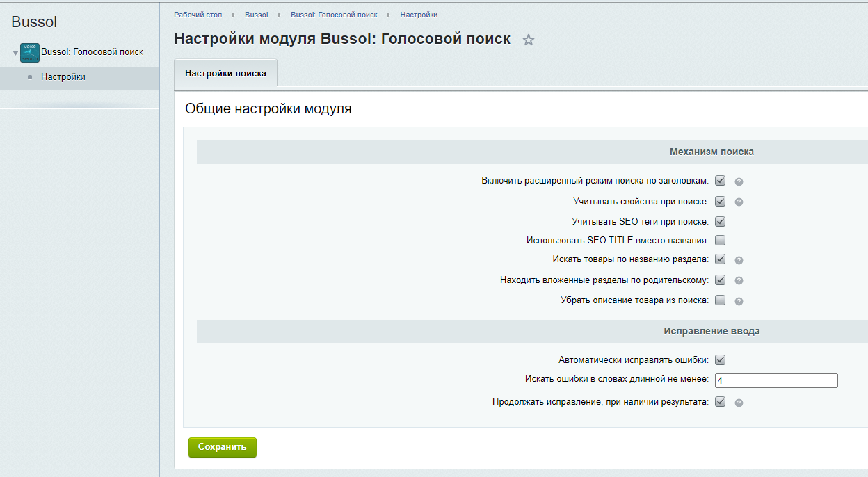Disable 'Автоматически исправлять ошибки' checkbox
This screenshot has height=477, width=868.
click(721, 360)
